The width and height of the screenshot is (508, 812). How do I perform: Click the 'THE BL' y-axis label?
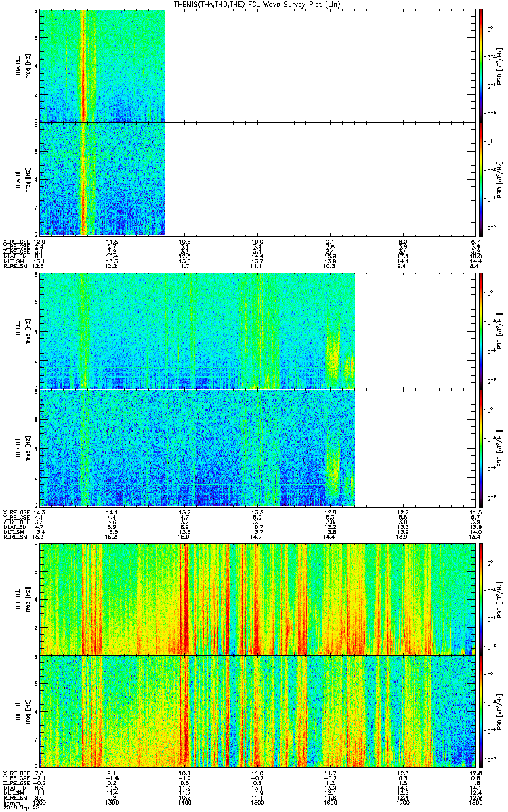coord(18,598)
